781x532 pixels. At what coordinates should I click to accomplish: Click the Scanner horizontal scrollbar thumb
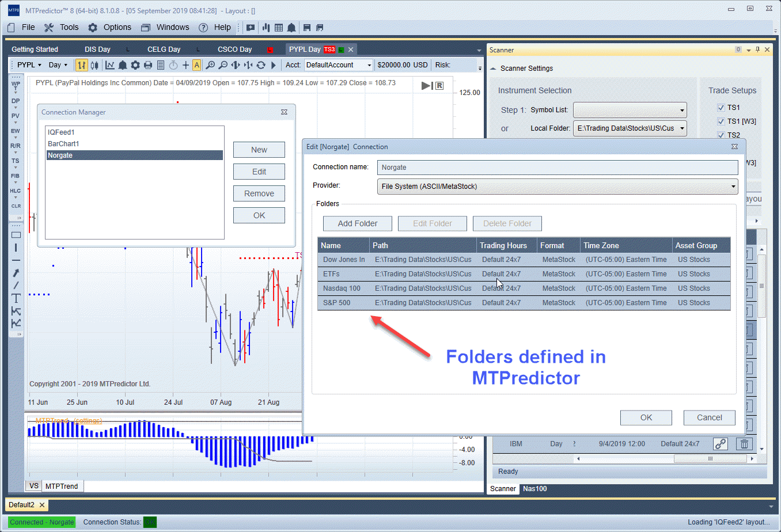[x=710, y=459]
